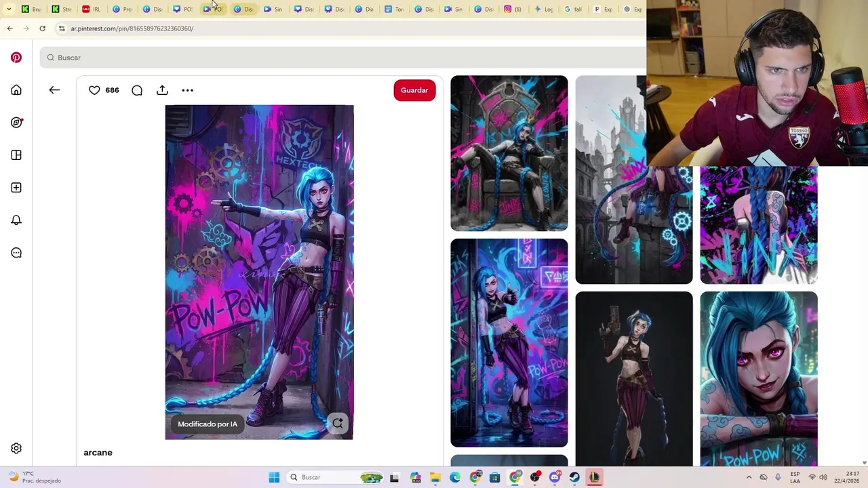This screenshot has width=868, height=488.
Task: Open site information icon in address bar
Action: 62,28
